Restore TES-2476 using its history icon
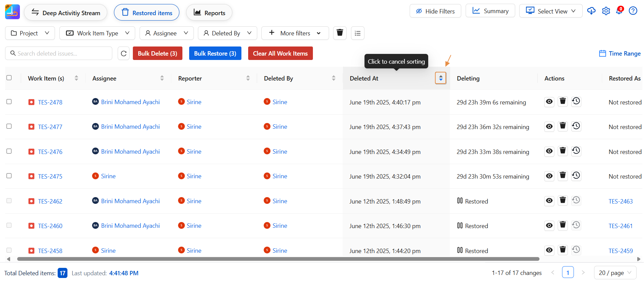 (576, 151)
